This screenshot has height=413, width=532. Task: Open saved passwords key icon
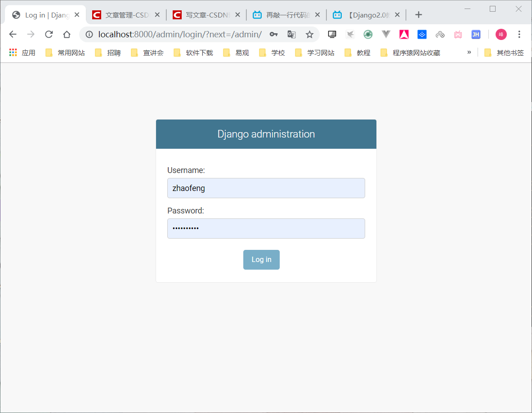point(273,34)
